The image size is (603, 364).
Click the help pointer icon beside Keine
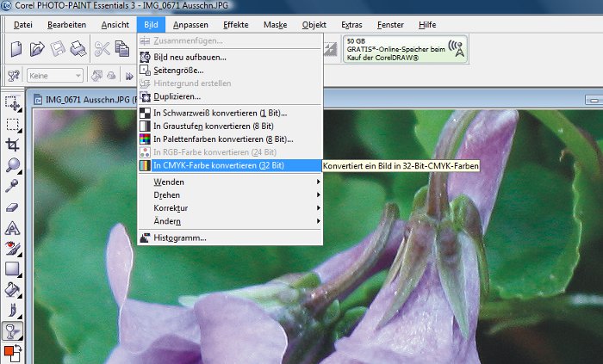pyautogui.click(x=14, y=76)
